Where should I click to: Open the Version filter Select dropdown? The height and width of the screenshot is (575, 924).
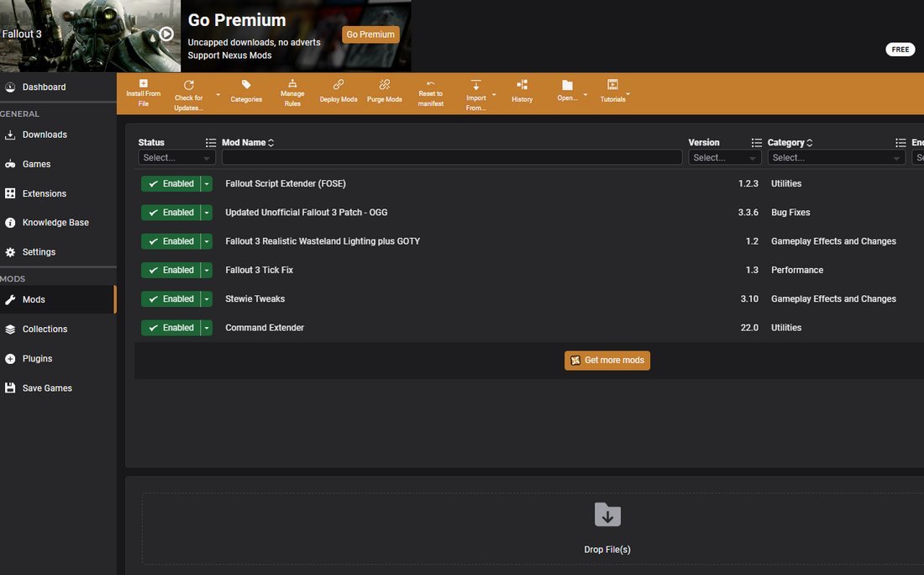pos(725,157)
